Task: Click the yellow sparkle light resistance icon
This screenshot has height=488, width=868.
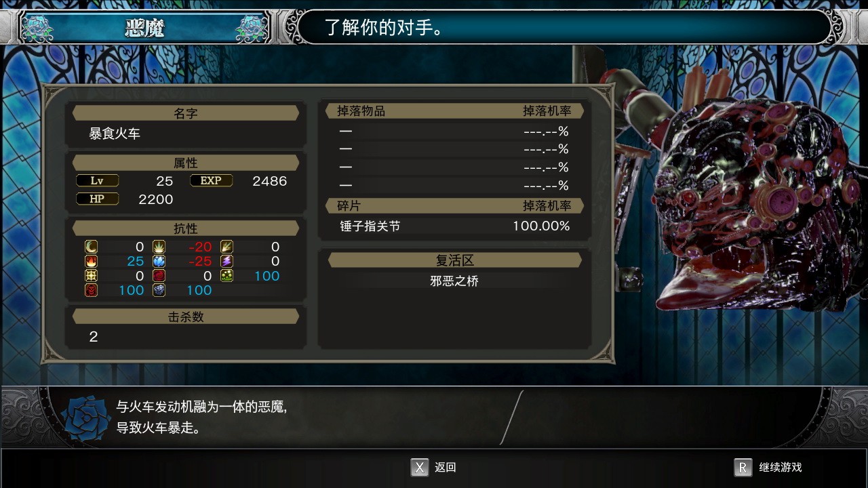Action: tap(91, 276)
